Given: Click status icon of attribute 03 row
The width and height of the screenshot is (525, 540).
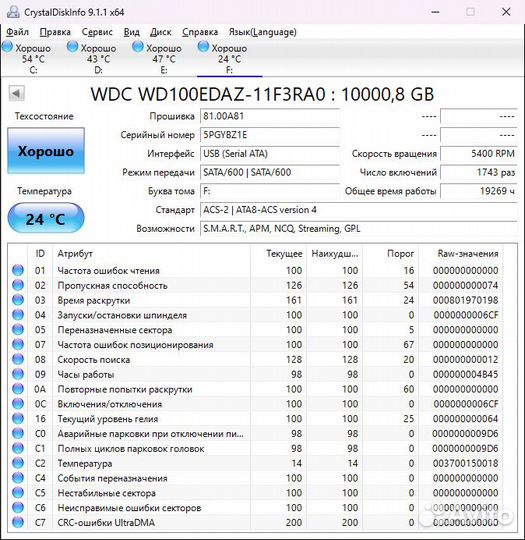Looking at the screenshot, I should point(18,300).
